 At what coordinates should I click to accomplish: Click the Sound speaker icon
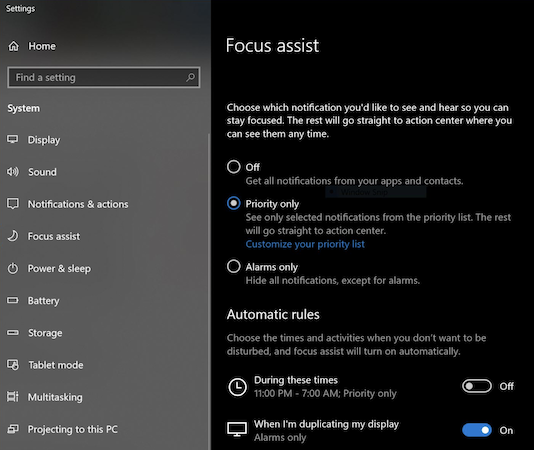[x=13, y=171]
